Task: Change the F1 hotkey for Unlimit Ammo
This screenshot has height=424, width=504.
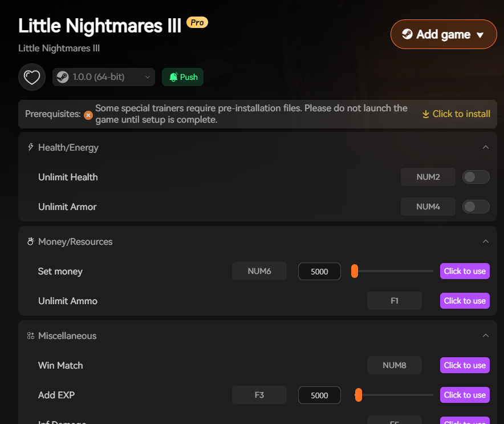Action: pyautogui.click(x=395, y=301)
